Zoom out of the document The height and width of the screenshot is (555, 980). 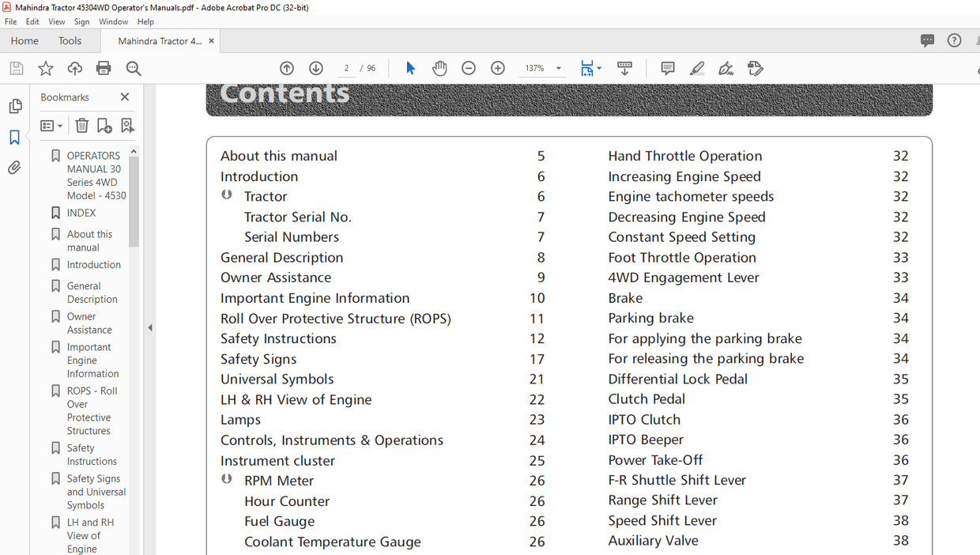click(469, 68)
